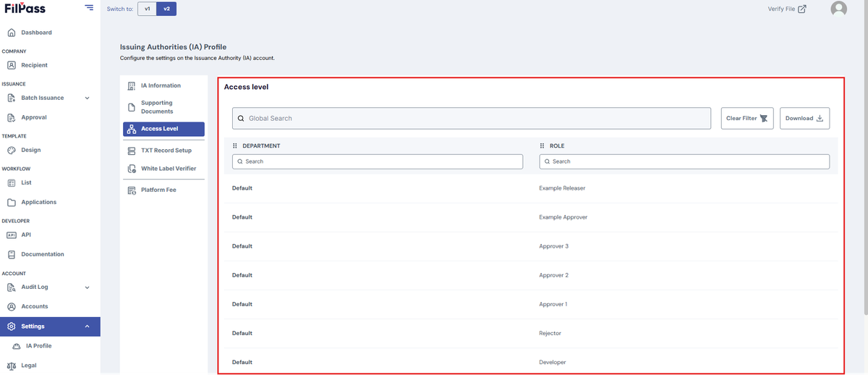
Task: Click the Verify File external-link icon
Action: coord(802,9)
